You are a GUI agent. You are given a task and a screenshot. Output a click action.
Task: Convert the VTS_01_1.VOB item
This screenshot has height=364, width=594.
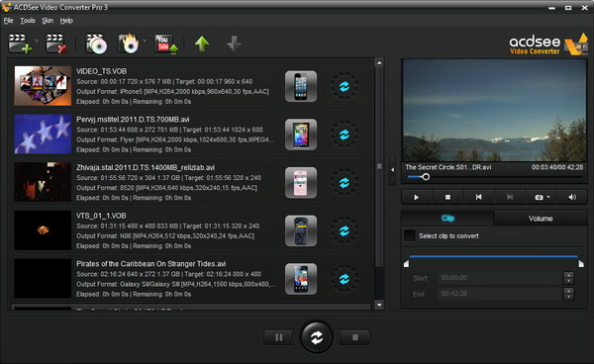345,230
